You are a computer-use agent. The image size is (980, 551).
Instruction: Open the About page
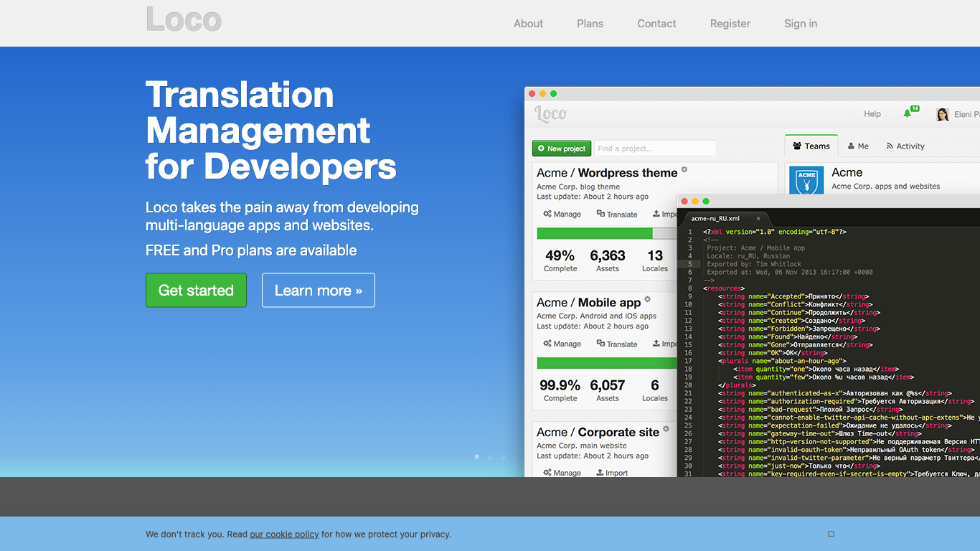(x=528, y=24)
